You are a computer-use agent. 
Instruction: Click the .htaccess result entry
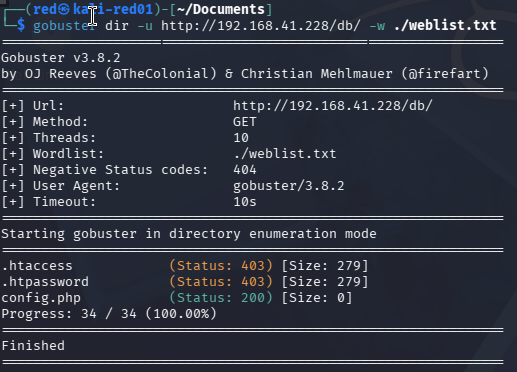click(x=37, y=266)
